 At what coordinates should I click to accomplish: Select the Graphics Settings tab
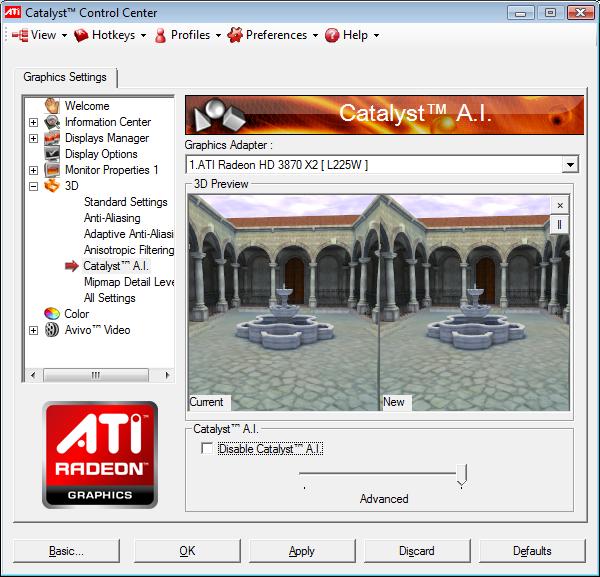[65, 77]
